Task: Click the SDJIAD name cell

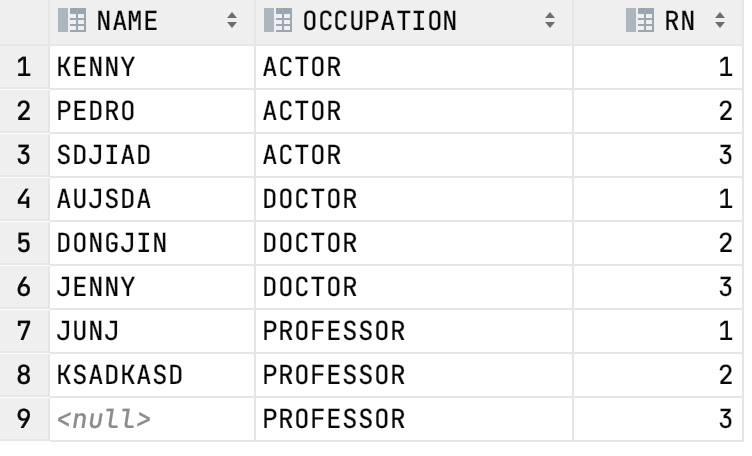Action: coord(152,155)
